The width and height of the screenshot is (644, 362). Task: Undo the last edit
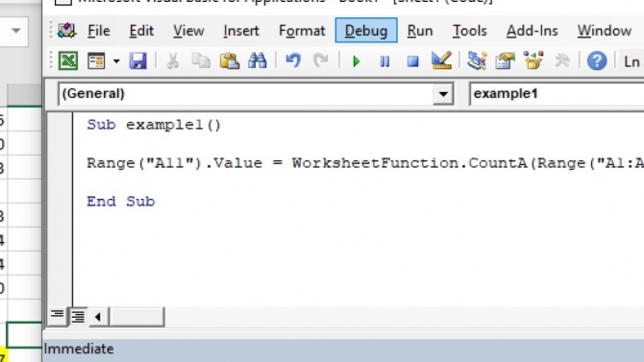pyautogui.click(x=293, y=61)
